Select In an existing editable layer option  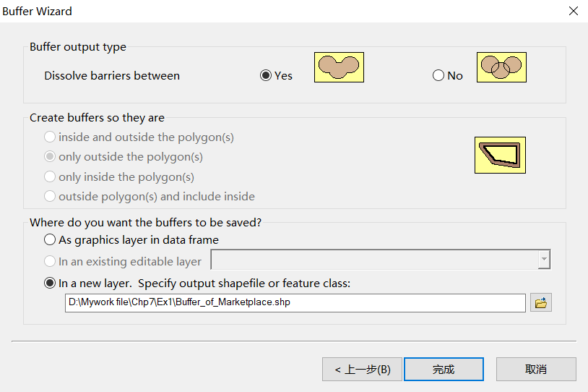tap(50, 261)
